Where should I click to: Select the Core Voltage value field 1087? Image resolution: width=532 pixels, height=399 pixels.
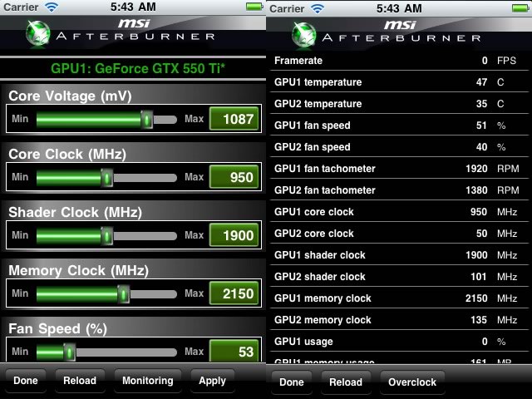click(234, 119)
